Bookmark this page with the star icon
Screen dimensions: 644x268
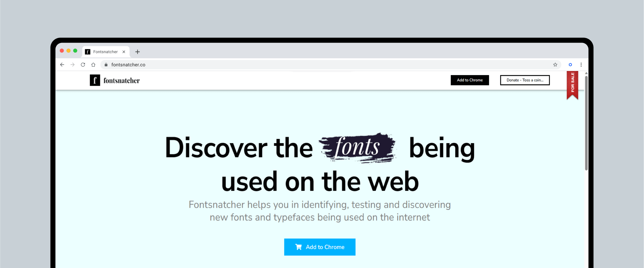click(555, 65)
